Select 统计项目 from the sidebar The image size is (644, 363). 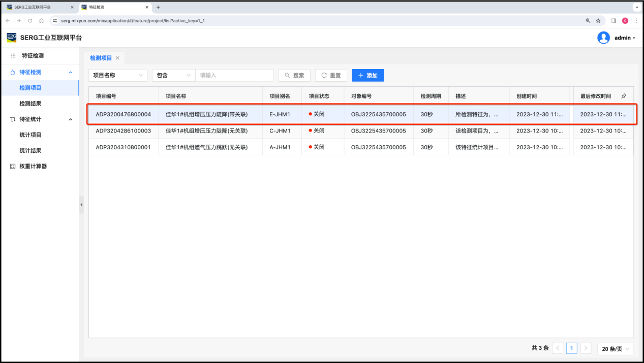pos(30,135)
